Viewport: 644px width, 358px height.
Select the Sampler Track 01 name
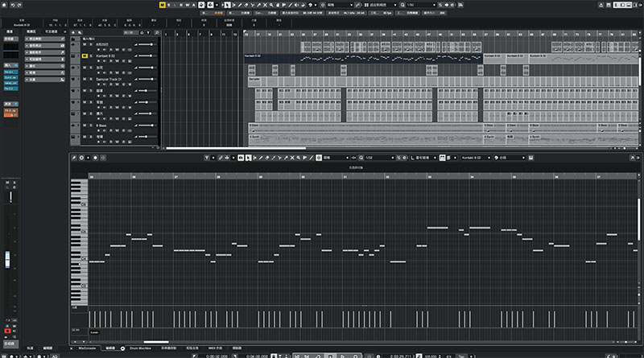coord(109,79)
